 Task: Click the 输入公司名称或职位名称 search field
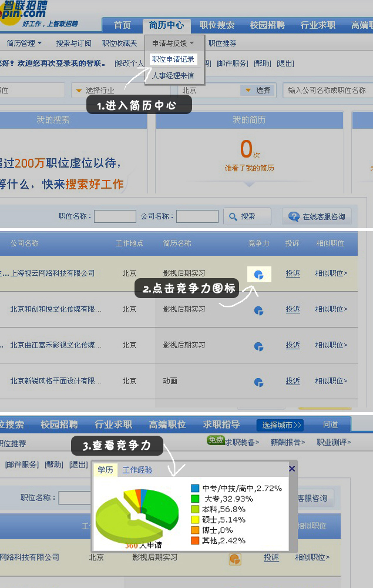pos(327,91)
